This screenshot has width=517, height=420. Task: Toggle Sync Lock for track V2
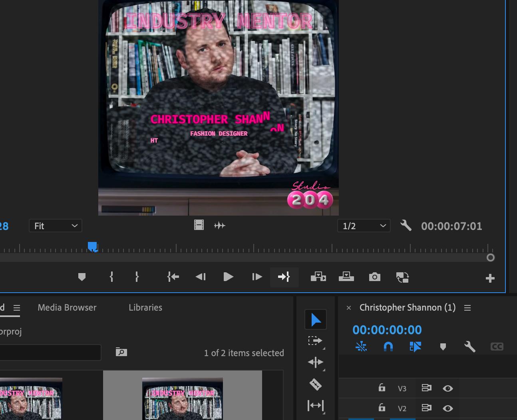pos(427,408)
